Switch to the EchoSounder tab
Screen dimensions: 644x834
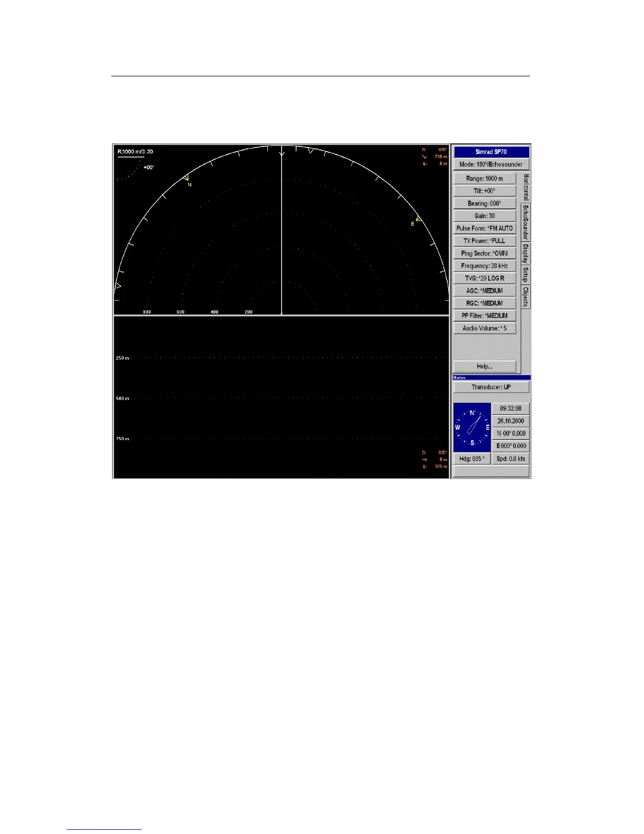click(x=526, y=222)
